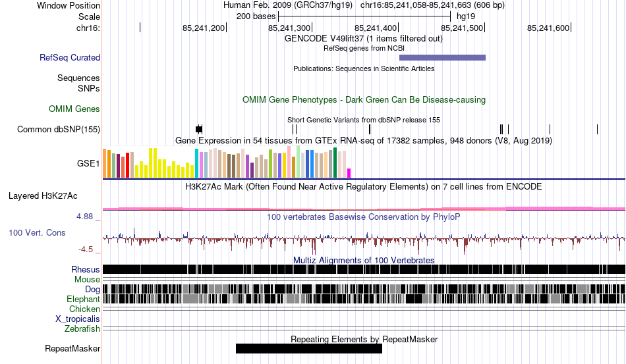Select the Zebrafish species label

point(82,328)
